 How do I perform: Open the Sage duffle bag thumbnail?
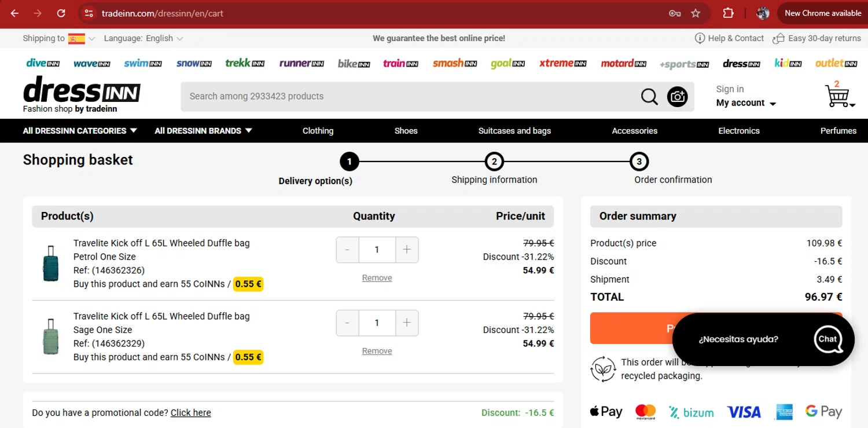51,336
